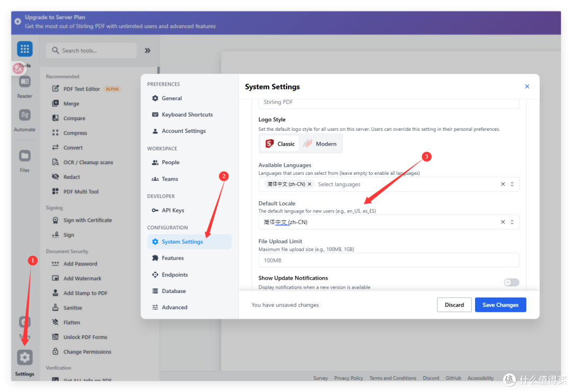This screenshot has height=392, width=572.
Task: Collapse tool panel with double chevron
Action: [x=147, y=50]
